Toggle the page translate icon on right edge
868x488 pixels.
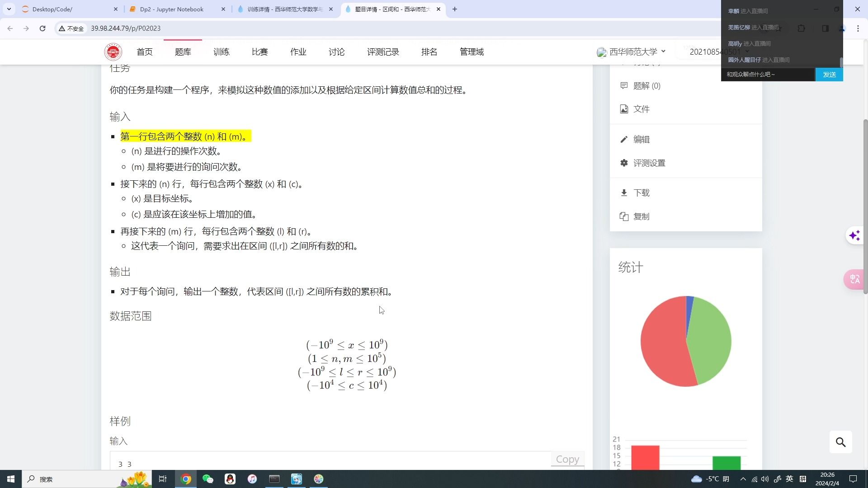[x=854, y=279]
